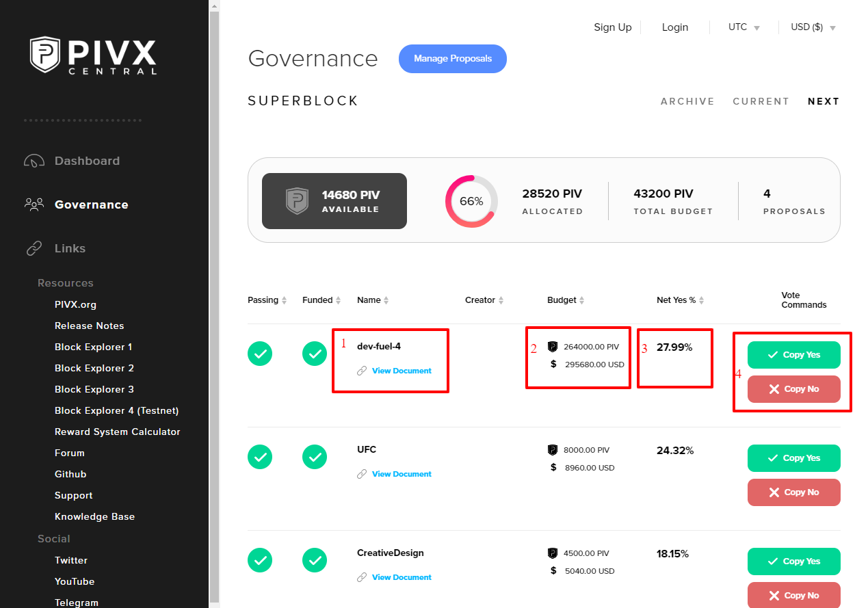Click the Governance people icon
This screenshot has height=608, width=868.
[34, 204]
